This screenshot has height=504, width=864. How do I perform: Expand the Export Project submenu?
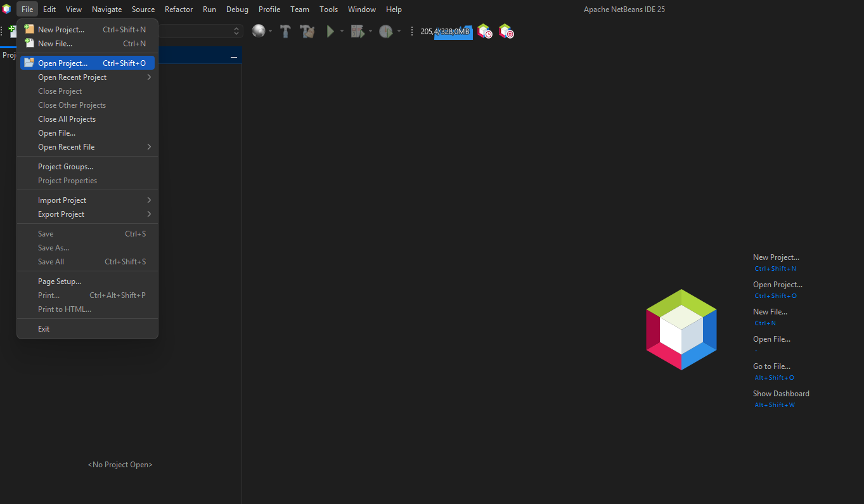pyautogui.click(x=87, y=214)
